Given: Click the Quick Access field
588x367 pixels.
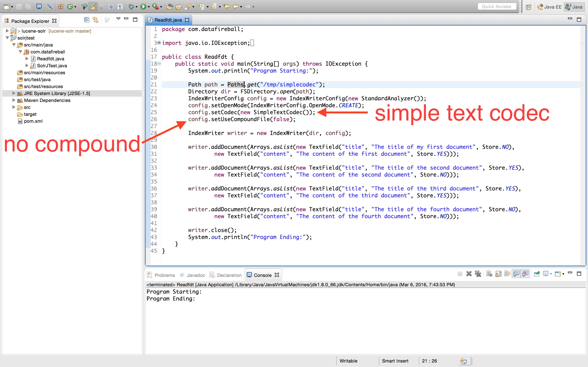Looking at the screenshot, I should pos(496,7).
